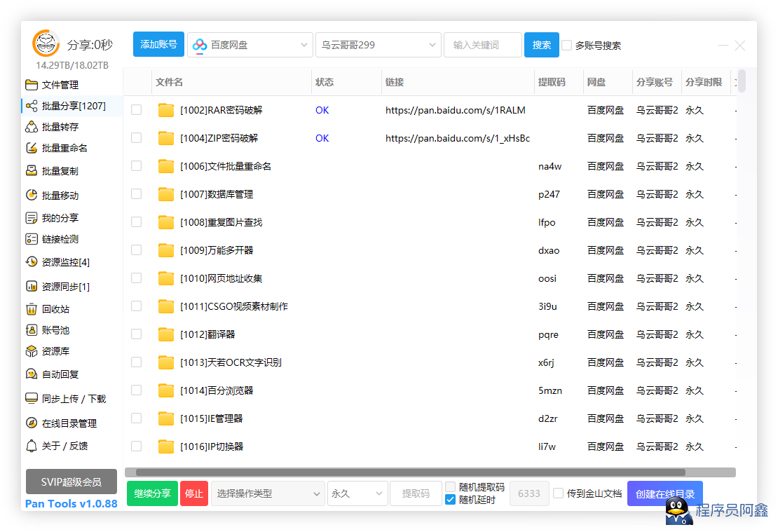Open 链接检测 in the sidebar menu
The width and height of the screenshot is (778, 532).
tap(60, 239)
